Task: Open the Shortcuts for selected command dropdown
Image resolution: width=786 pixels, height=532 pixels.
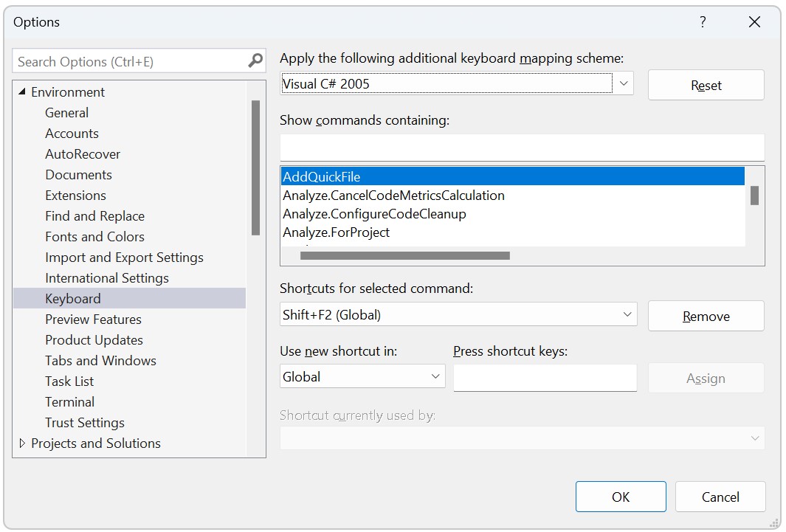Action: tap(625, 314)
